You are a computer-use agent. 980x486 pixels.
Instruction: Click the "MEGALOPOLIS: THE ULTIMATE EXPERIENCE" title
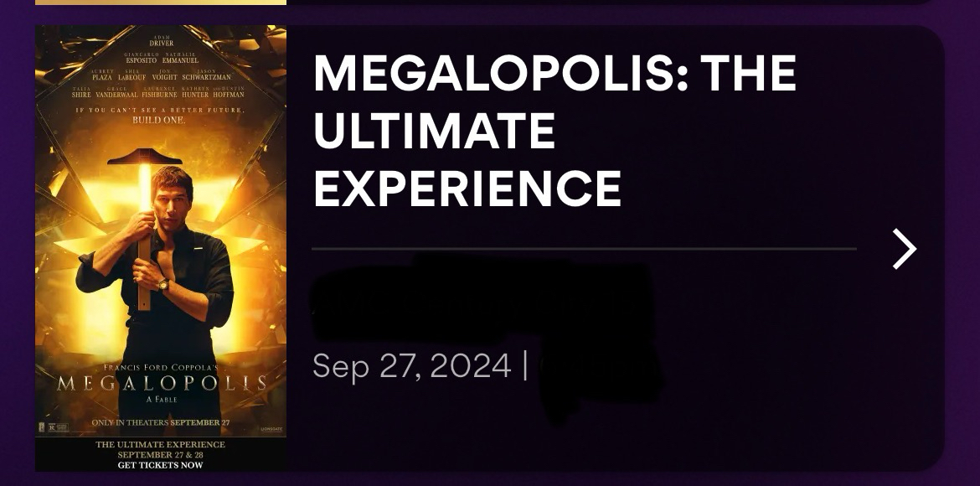point(554,131)
